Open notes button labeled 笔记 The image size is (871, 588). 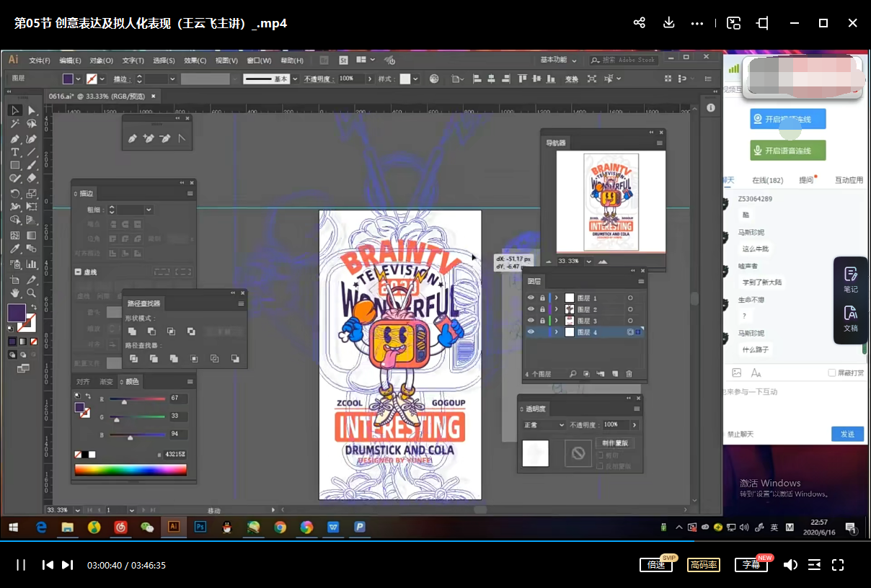[851, 280]
